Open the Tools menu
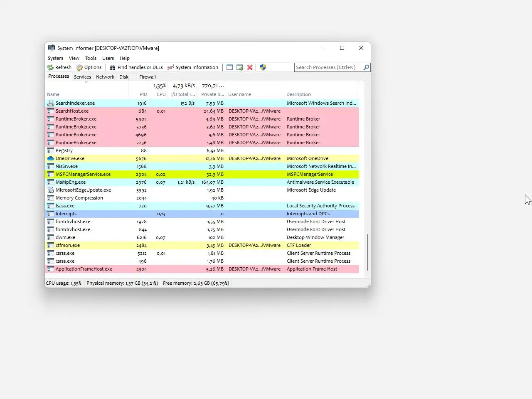This screenshot has width=532, height=399. pos(91,58)
